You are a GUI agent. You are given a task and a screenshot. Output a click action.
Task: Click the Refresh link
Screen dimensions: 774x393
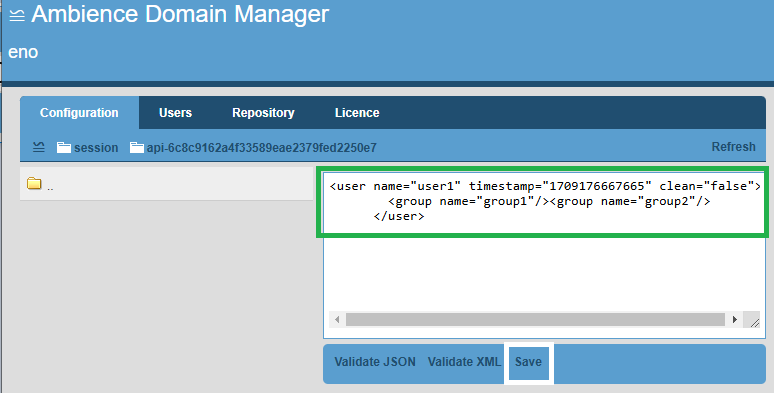[733, 147]
